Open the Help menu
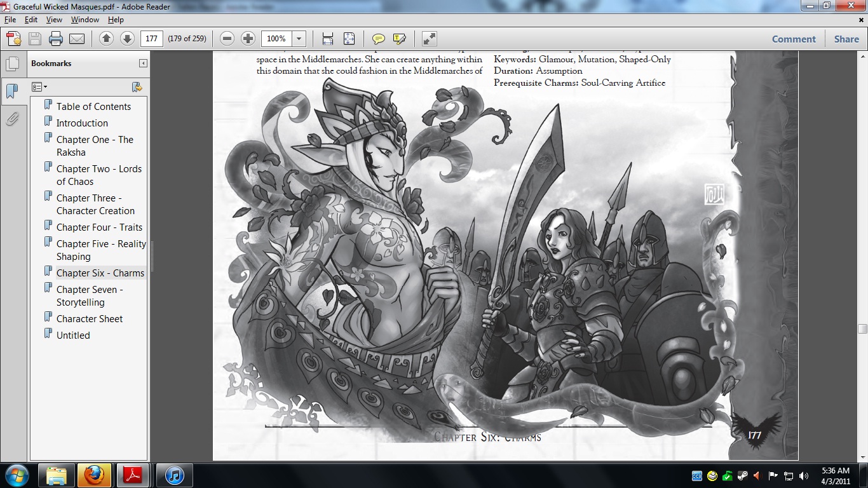 click(x=116, y=20)
